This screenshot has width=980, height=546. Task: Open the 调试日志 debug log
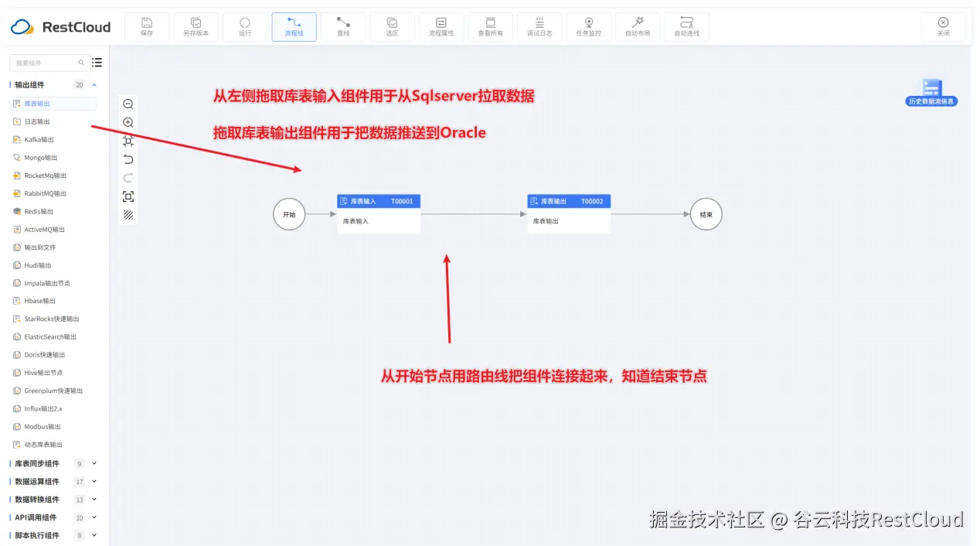(x=539, y=27)
